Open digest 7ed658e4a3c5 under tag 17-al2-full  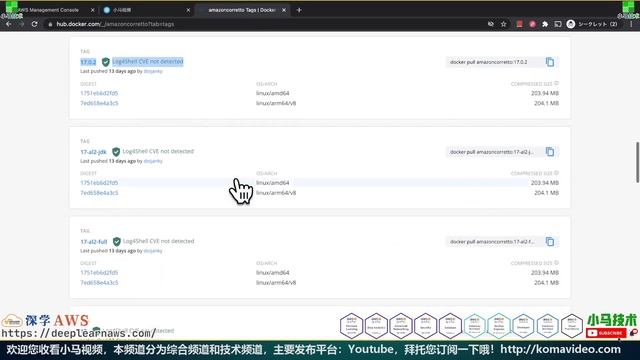(99, 282)
